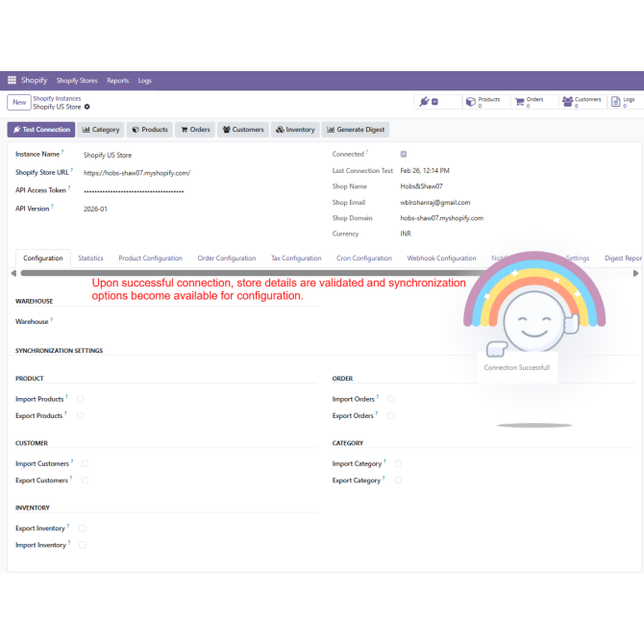Go to Shopify Instances breadcrumb link
The image size is (644, 644).
point(57,99)
